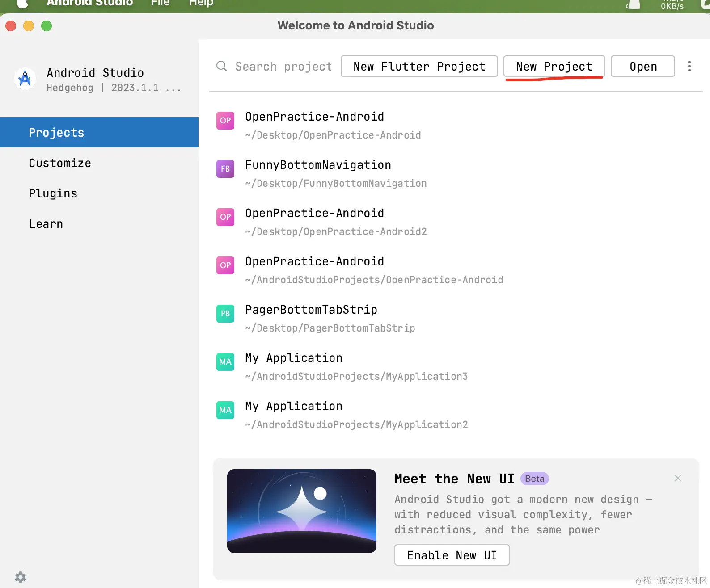Screen dimensions: 710x588
Task: Click the New Flutter Project button
Action: pyautogui.click(x=419, y=66)
